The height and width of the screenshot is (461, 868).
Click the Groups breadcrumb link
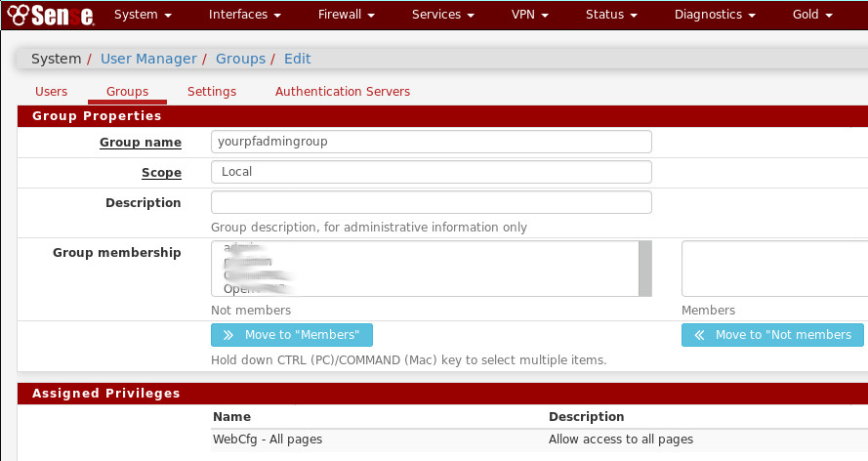pyautogui.click(x=240, y=59)
